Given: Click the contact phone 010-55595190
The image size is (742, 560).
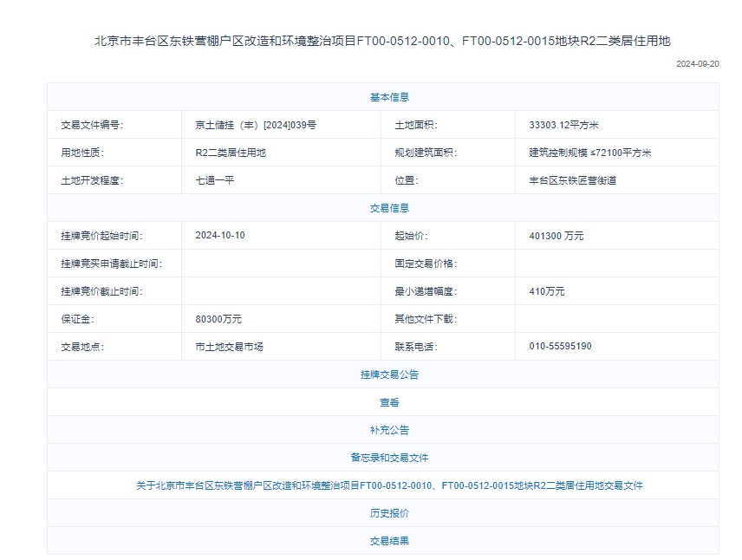Looking at the screenshot, I should click(x=560, y=347).
